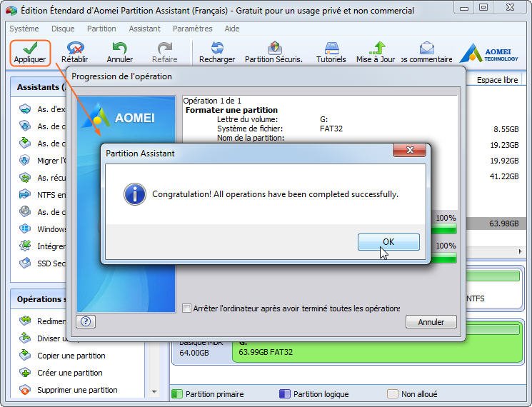This screenshot has height=407, width=532.
Task: Click the Supprimer une partition icon
Action: 25,390
